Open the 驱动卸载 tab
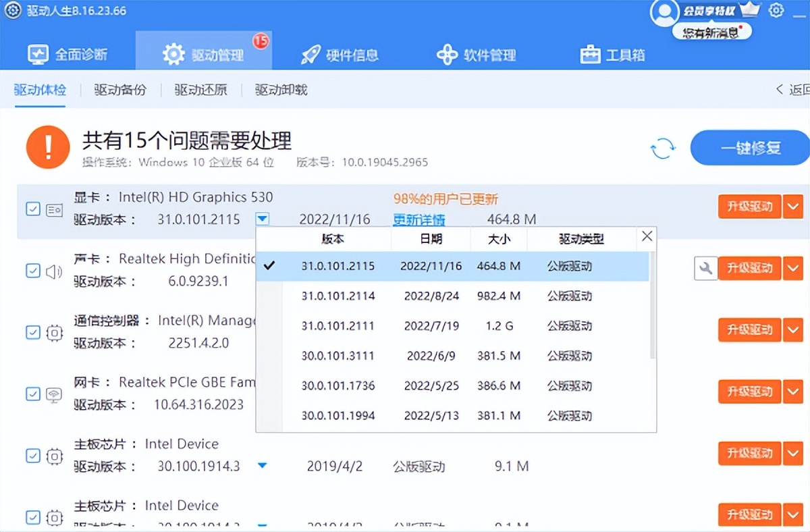 280,90
